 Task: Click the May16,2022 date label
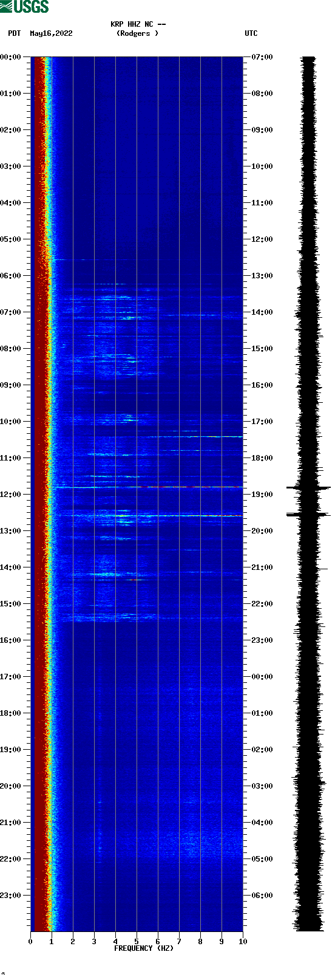[51, 33]
